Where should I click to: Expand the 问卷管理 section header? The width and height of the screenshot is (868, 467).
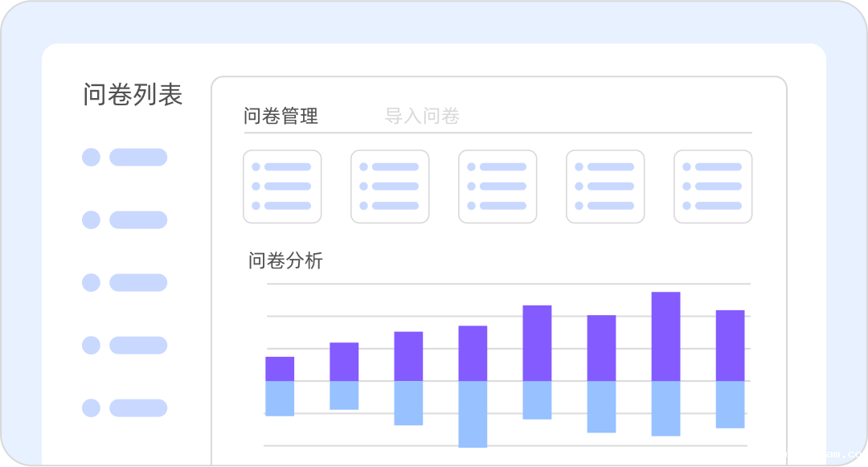[x=281, y=117]
